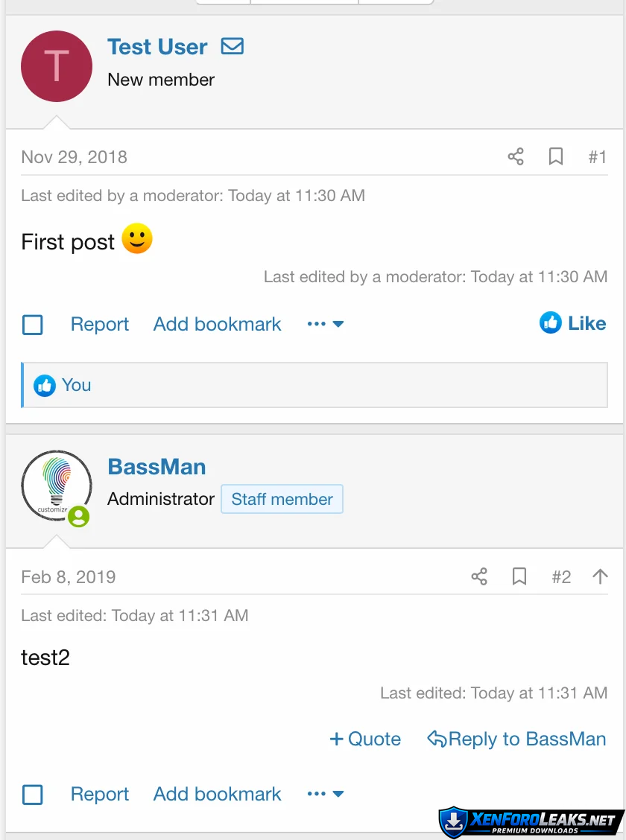Select the checkbox for the first post
626x840 pixels.
(x=33, y=325)
